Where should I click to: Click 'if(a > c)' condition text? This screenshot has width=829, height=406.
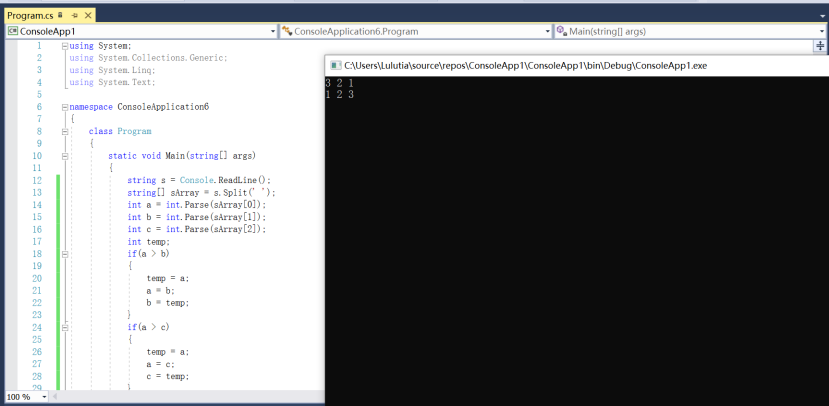tap(148, 327)
